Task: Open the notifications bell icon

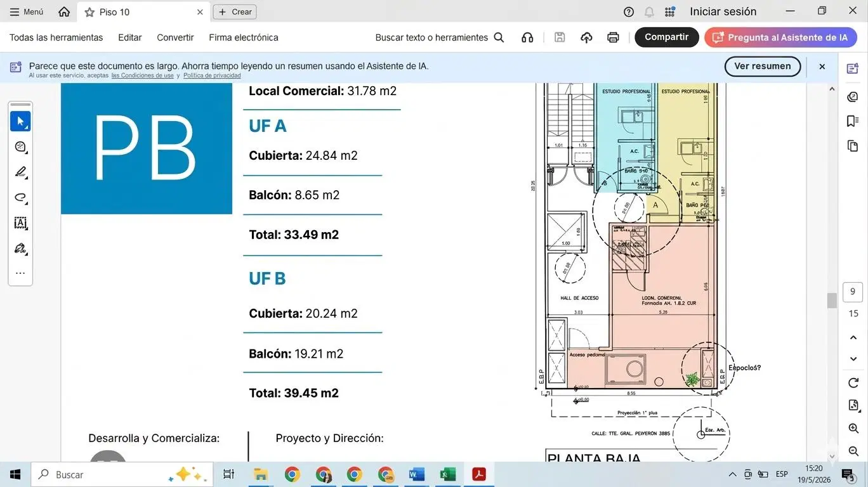Action: point(649,11)
